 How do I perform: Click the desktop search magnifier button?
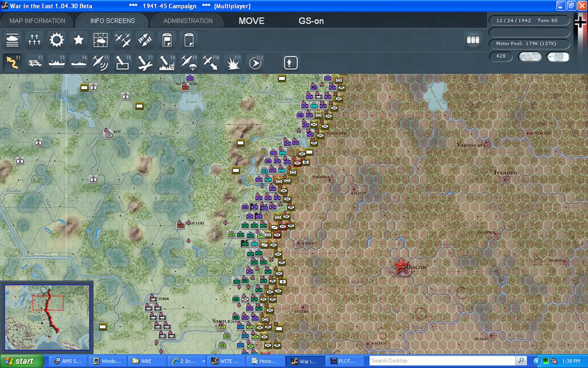click(x=521, y=361)
